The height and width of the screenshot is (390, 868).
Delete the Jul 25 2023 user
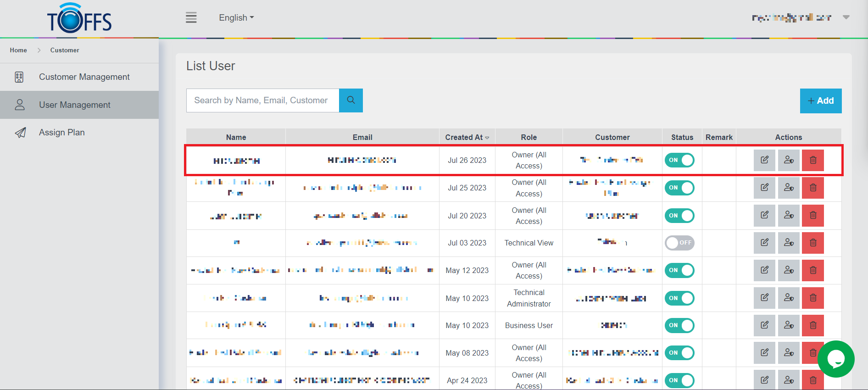812,188
